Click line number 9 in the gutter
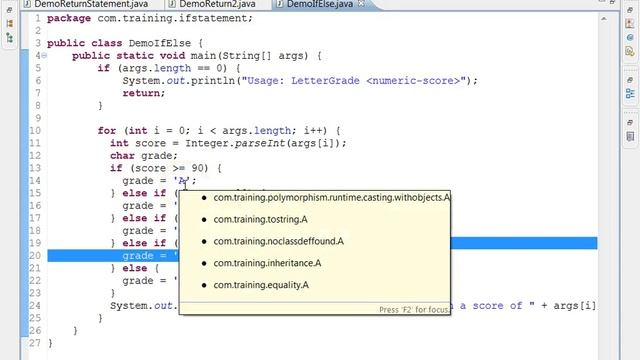Viewport: 640px width, 360px height. (38, 118)
